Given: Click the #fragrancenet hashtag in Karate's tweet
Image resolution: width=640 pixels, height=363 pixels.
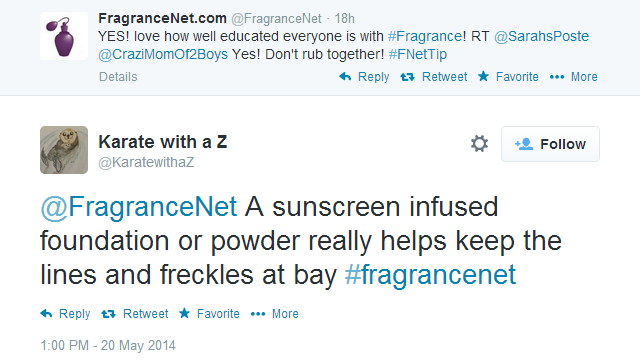Looking at the screenshot, I should (x=430, y=274).
